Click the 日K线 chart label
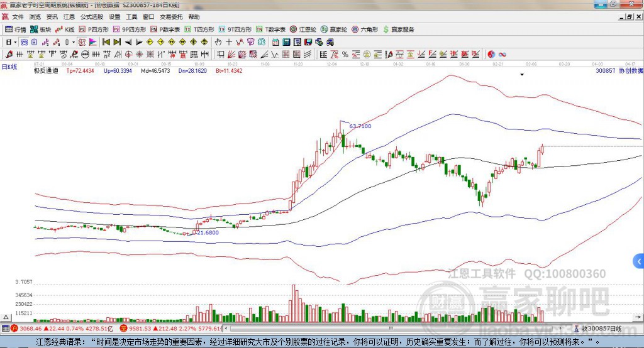 9,67
